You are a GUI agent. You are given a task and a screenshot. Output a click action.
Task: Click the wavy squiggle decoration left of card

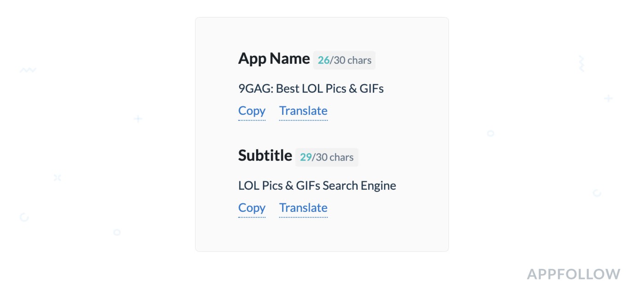point(28,70)
